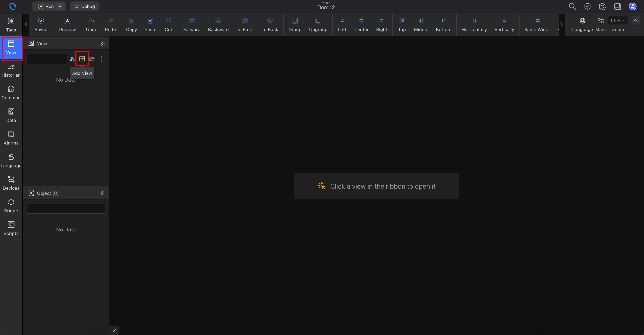Screen dimensions: 644x335
Task: Click the app logo in the top-left corner
Action: point(12,6)
